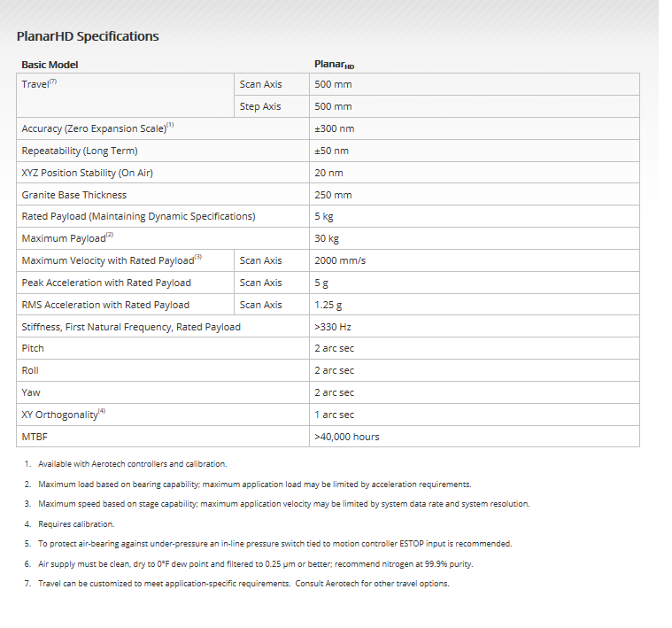This screenshot has height=628, width=672.
Task: Click the 2000 mm/s velocity value
Action: 340,260
